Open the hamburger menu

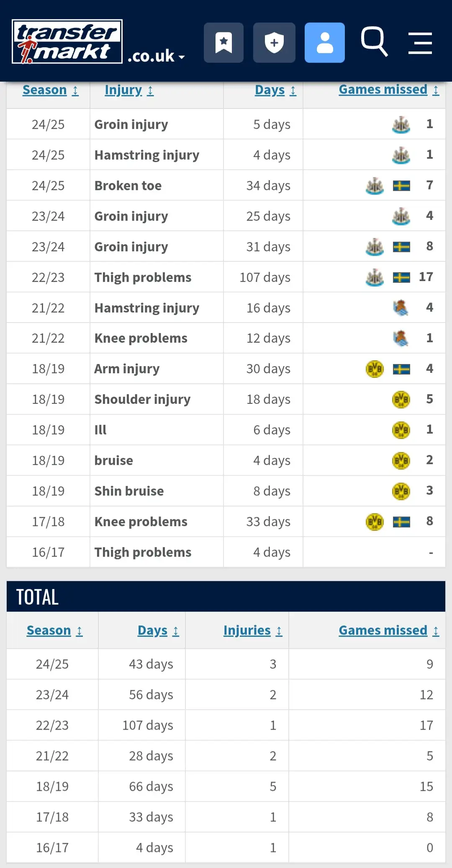(x=420, y=43)
